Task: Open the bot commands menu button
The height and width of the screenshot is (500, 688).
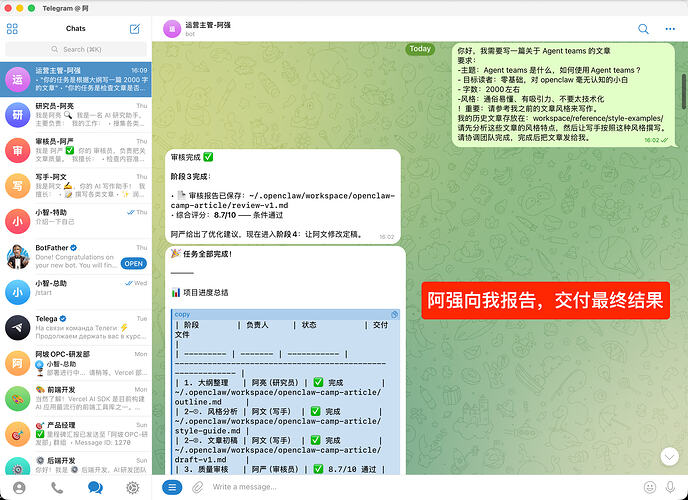Action: (172, 487)
